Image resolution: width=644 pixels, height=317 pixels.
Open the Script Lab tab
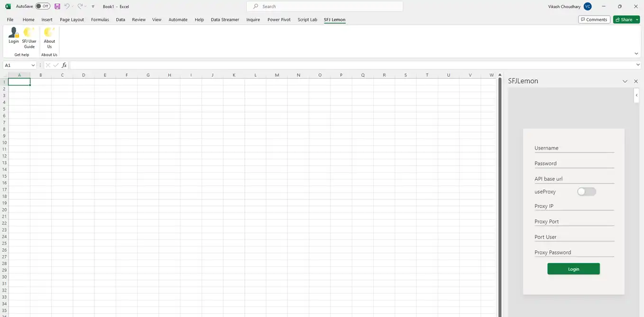[x=307, y=19]
